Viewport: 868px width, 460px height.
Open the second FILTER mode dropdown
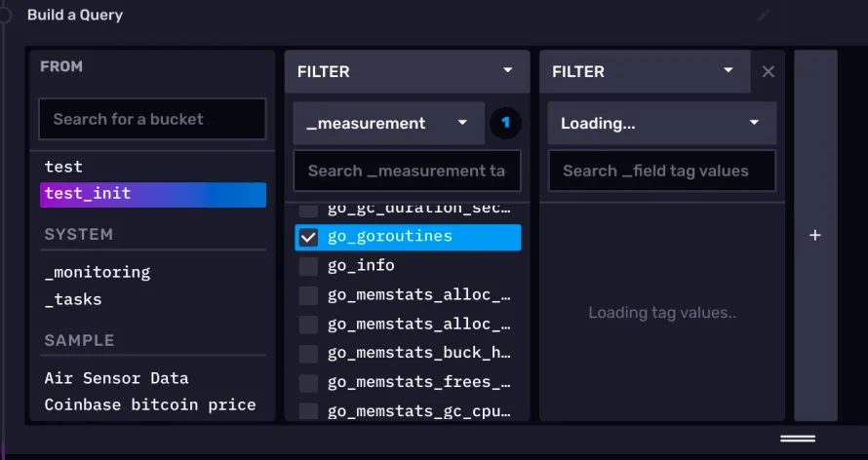tap(728, 71)
